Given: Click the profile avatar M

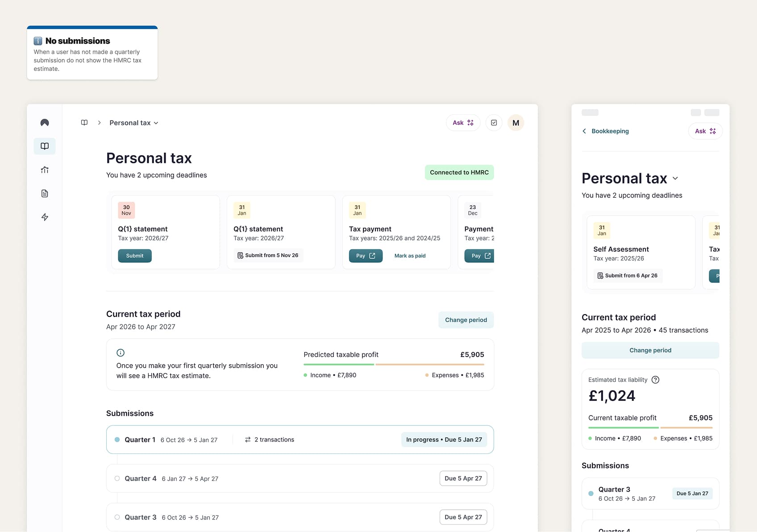Looking at the screenshot, I should tap(516, 122).
